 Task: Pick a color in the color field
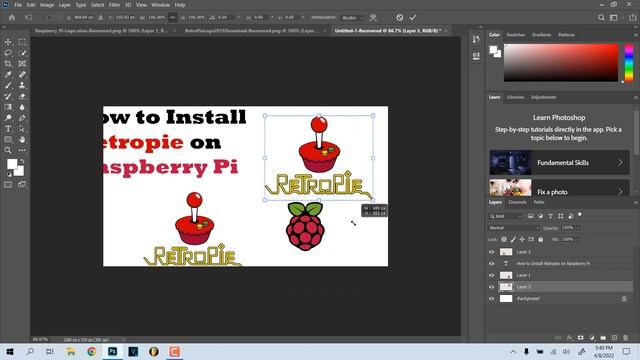561,63
